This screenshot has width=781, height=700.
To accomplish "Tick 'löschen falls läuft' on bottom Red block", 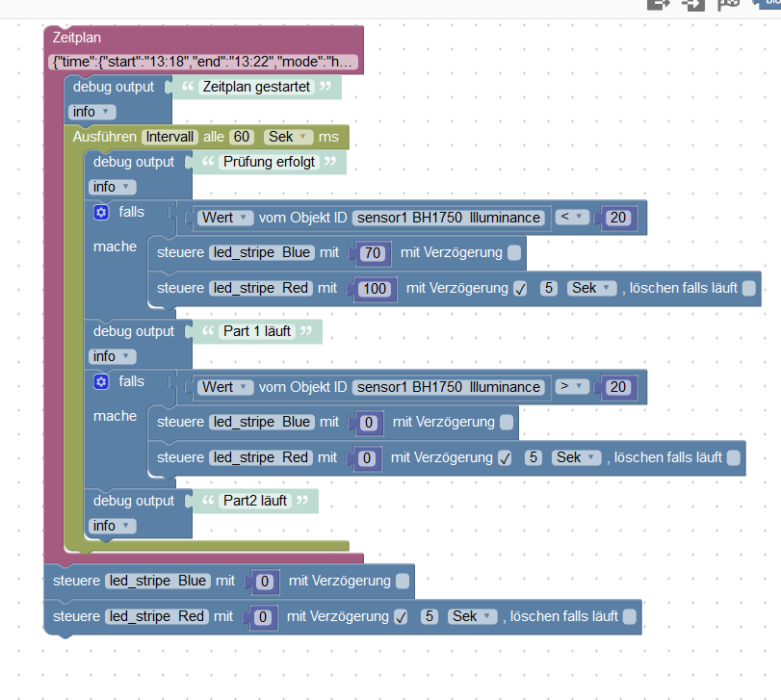I will [x=630, y=617].
